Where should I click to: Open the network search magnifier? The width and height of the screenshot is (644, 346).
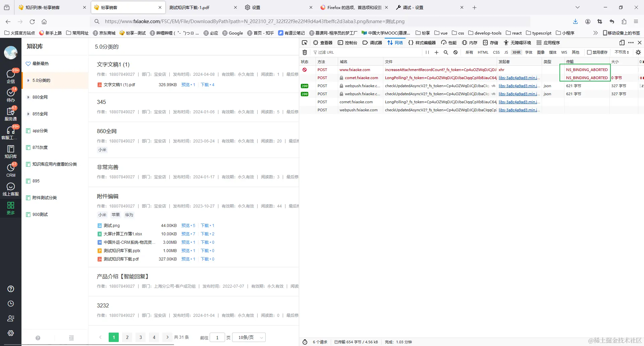point(446,52)
